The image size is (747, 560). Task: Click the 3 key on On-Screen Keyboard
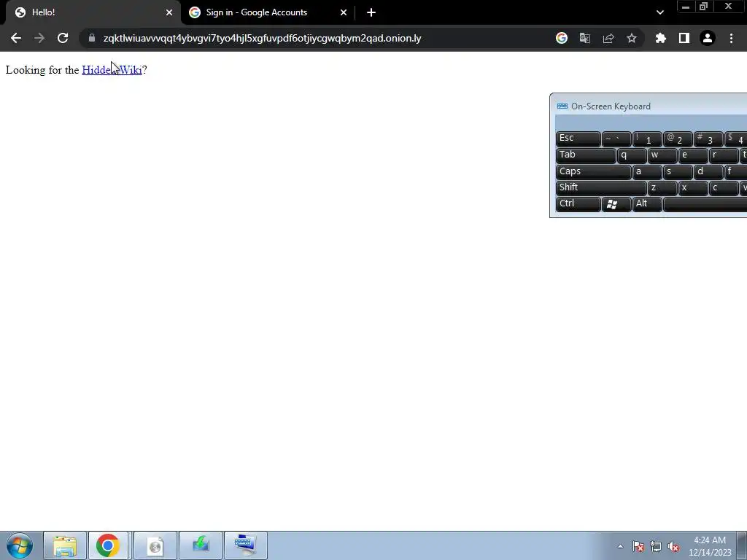(x=708, y=139)
